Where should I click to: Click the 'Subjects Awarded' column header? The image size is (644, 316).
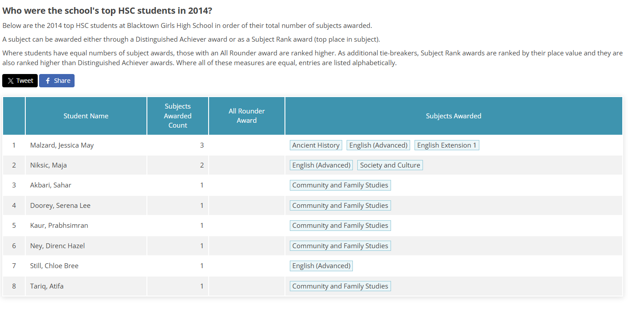pyautogui.click(x=454, y=116)
